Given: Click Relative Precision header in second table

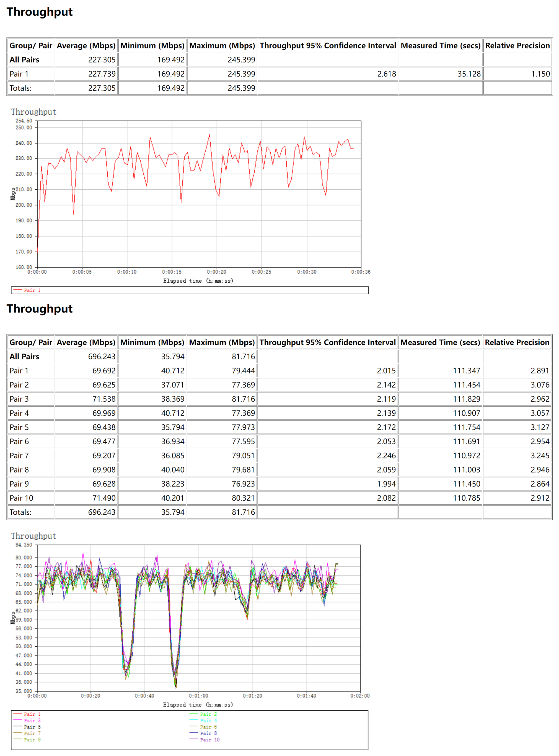Looking at the screenshot, I should 517,342.
